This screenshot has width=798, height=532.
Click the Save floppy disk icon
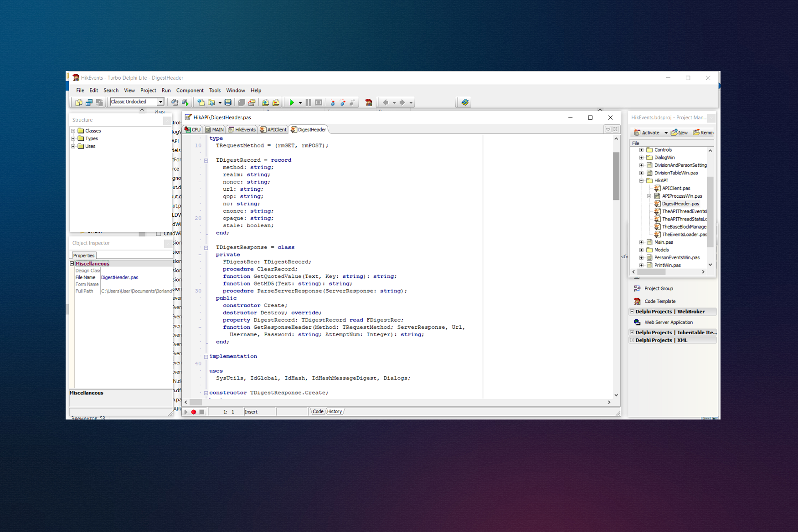coord(228,102)
